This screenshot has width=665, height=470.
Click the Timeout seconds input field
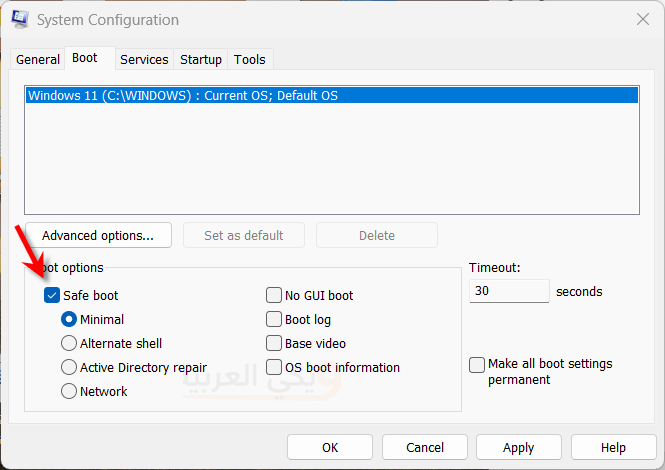coord(509,291)
